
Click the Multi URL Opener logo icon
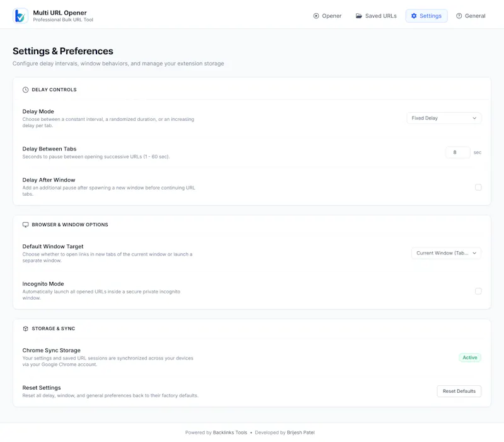point(20,16)
